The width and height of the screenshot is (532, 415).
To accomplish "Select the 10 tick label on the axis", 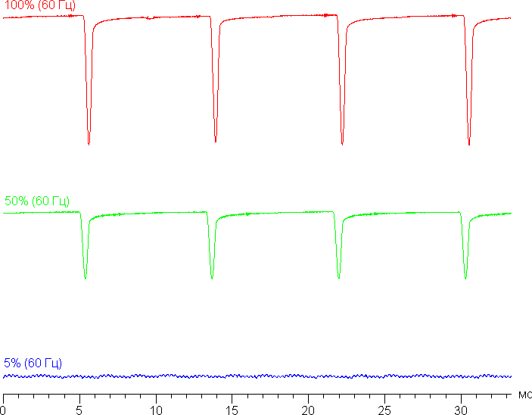I will tap(155, 410).
